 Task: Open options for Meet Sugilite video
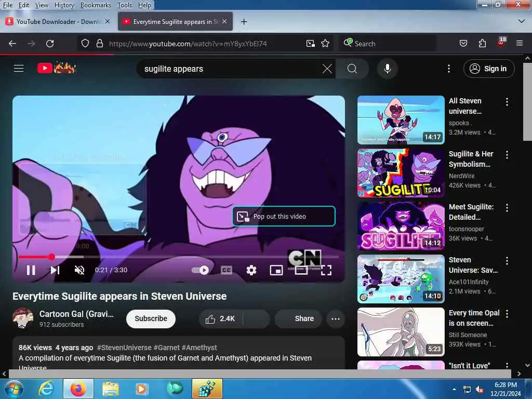507,208
